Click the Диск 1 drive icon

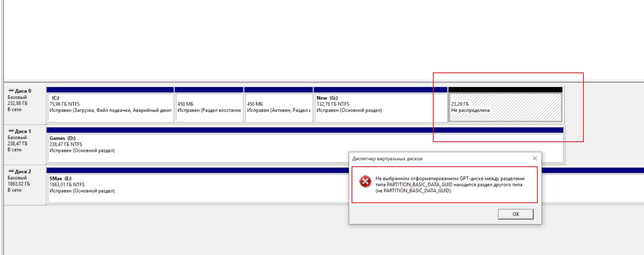11,131
